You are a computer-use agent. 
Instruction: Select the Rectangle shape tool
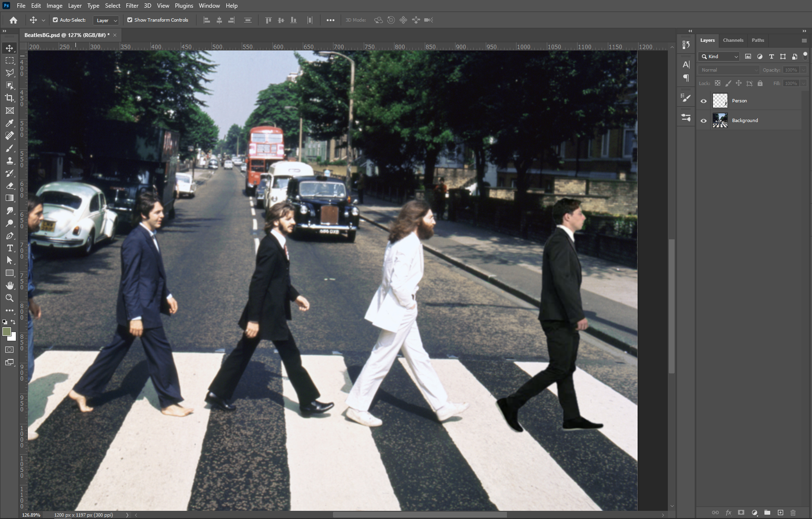pyautogui.click(x=10, y=273)
